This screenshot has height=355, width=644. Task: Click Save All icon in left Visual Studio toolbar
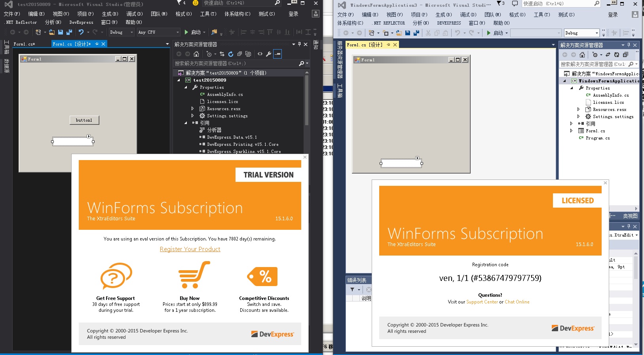point(69,32)
